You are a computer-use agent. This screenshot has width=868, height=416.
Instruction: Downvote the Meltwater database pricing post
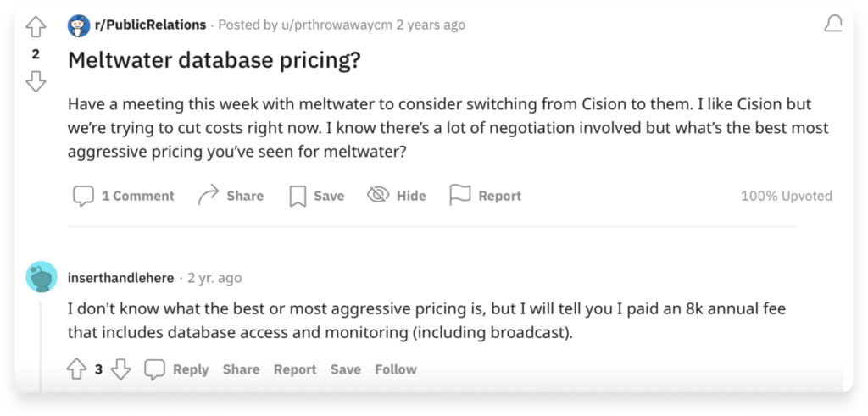36,81
